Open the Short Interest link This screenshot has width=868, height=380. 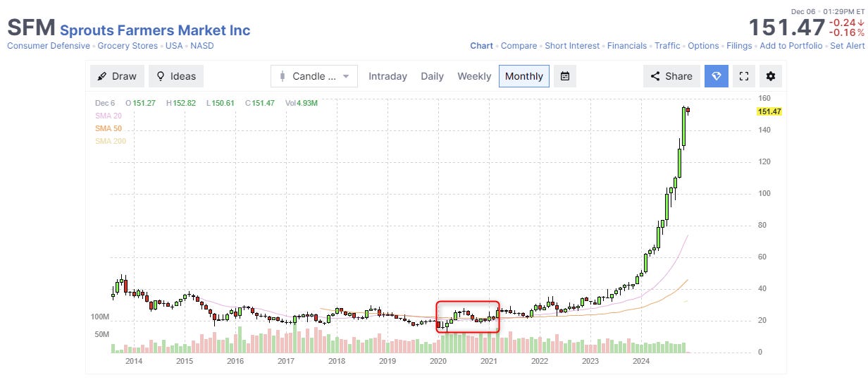(572, 46)
